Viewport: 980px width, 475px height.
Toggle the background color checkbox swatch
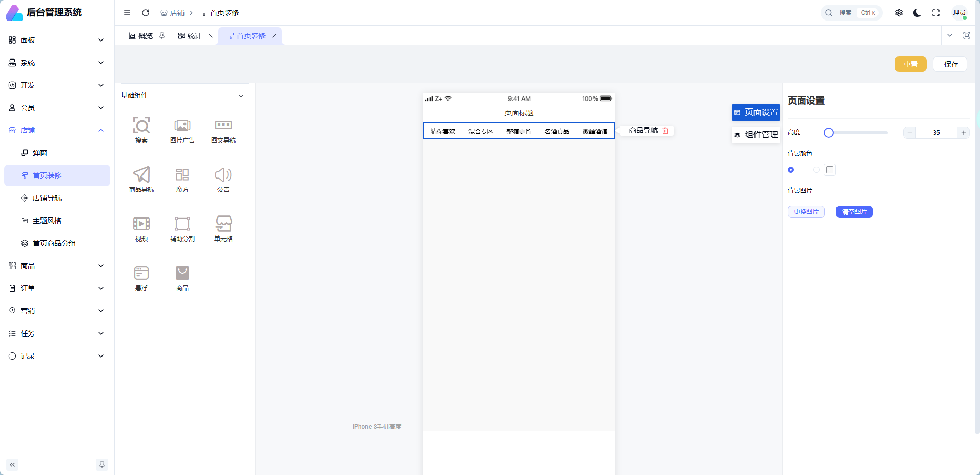pyautogui.click(x=830, y=170)
